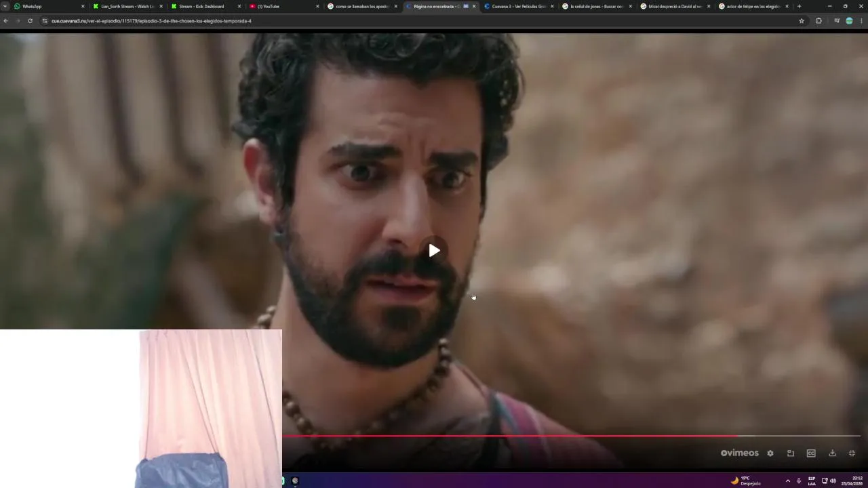The width and height of the screenshot is (868, 488).
Task: Open a new browser tab
Action: coord(799,6)
